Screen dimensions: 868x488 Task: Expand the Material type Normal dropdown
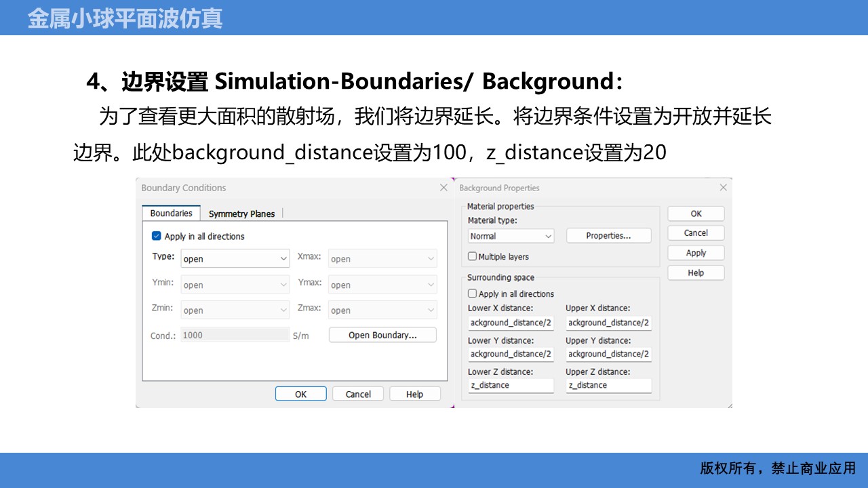pyautogui.click(x=511, y=236)
